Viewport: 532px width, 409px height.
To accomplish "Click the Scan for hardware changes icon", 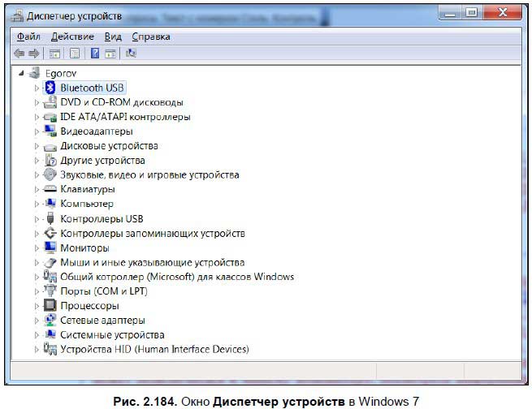I will 132,54.
